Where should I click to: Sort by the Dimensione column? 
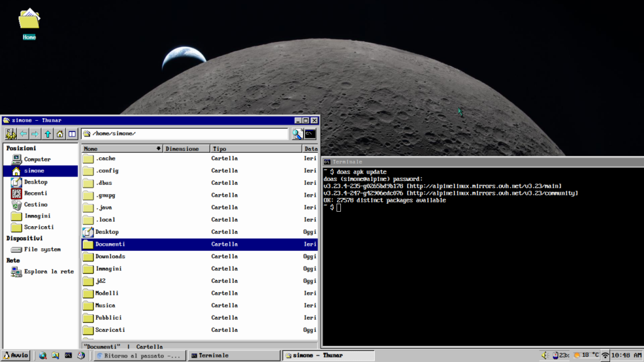186,148
